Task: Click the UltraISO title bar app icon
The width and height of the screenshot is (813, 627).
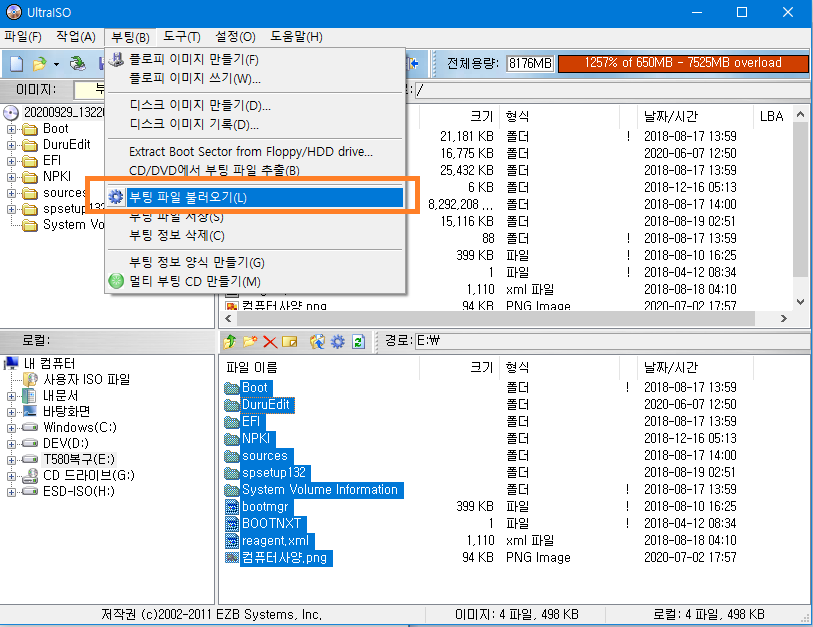Action: click(14, 12)
